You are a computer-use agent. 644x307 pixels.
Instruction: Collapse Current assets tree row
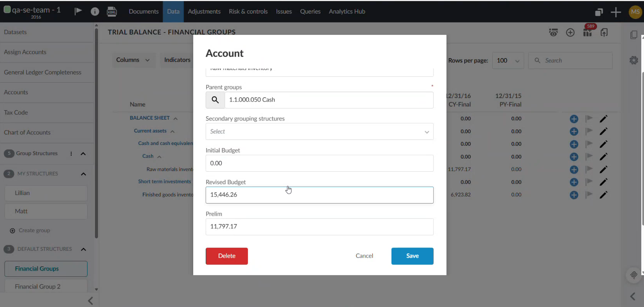click(172, 131)
